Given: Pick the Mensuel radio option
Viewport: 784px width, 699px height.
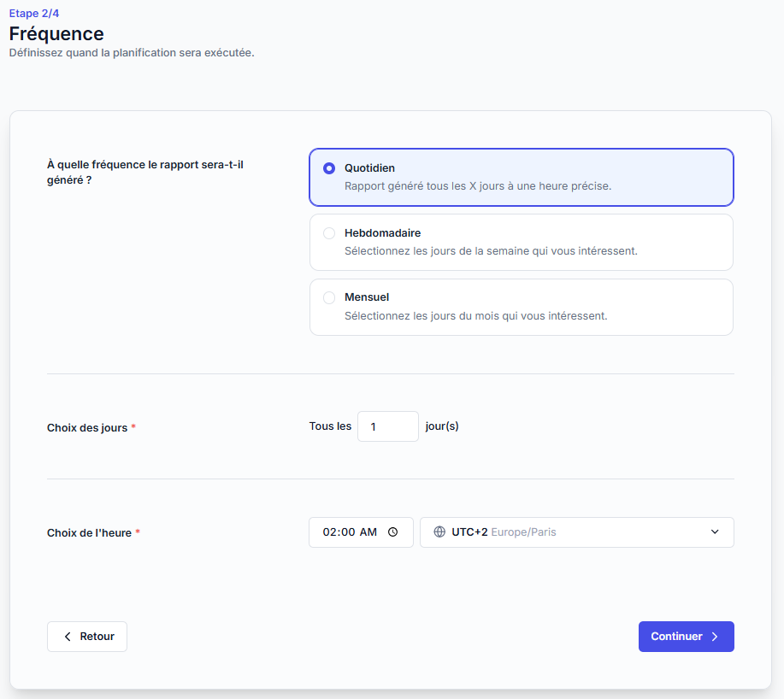Looking at the screenshot, I should pyautogui.click(x=329, y=298).
